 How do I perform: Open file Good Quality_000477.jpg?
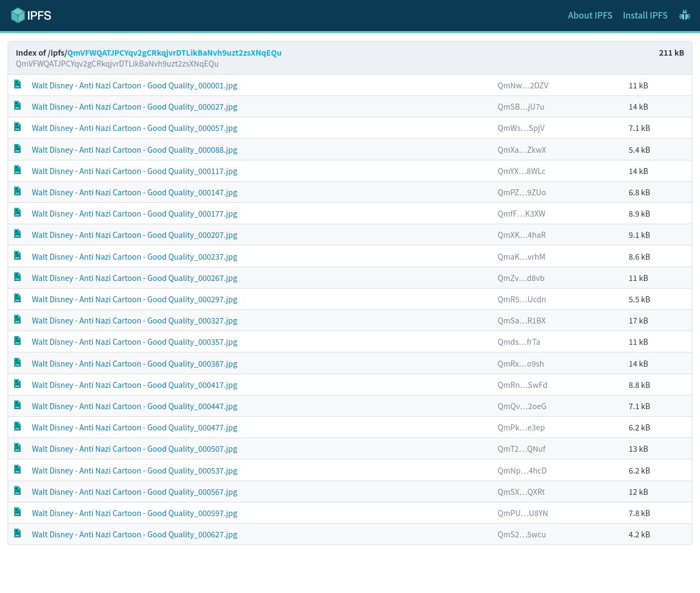tap(135, 428)
